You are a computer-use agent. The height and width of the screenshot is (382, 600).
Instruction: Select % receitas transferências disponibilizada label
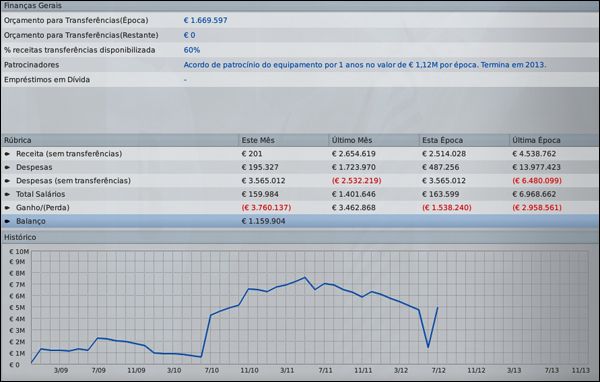tap(80, 50)
